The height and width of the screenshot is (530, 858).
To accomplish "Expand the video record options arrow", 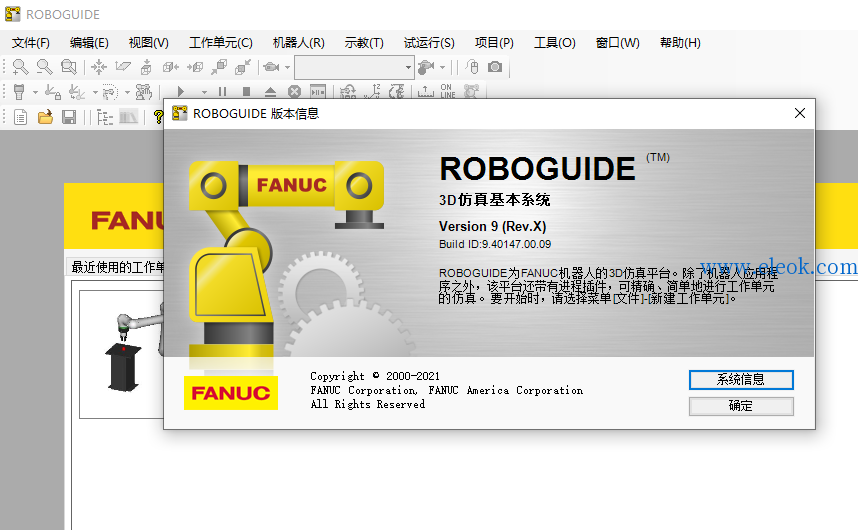I will 442,68.
